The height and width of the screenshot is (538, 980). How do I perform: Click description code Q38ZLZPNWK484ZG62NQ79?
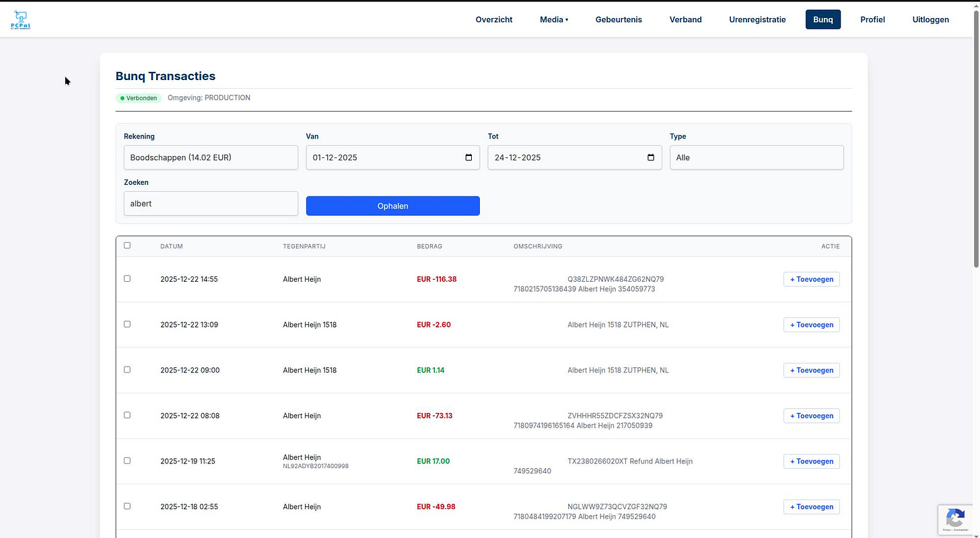616,279
